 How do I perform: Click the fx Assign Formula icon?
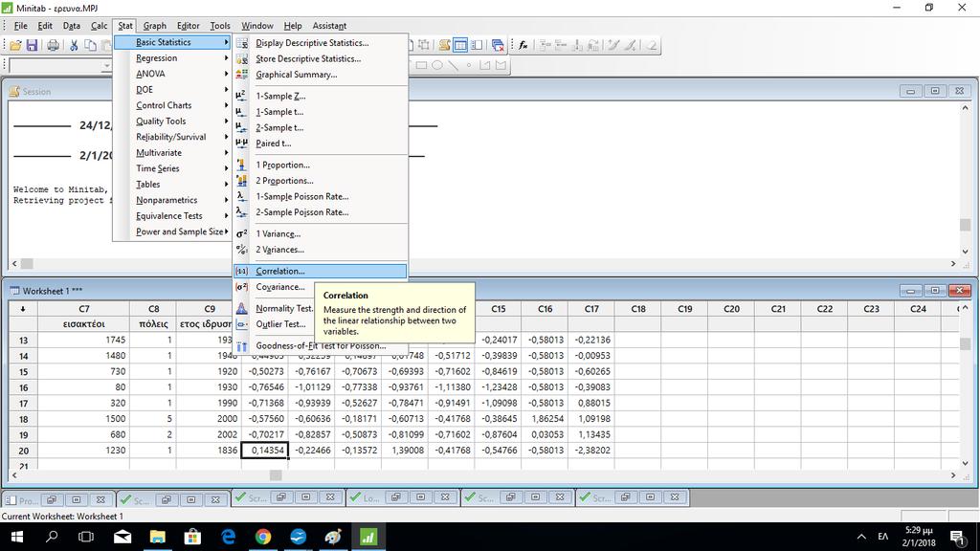click(x=523, y=45)
